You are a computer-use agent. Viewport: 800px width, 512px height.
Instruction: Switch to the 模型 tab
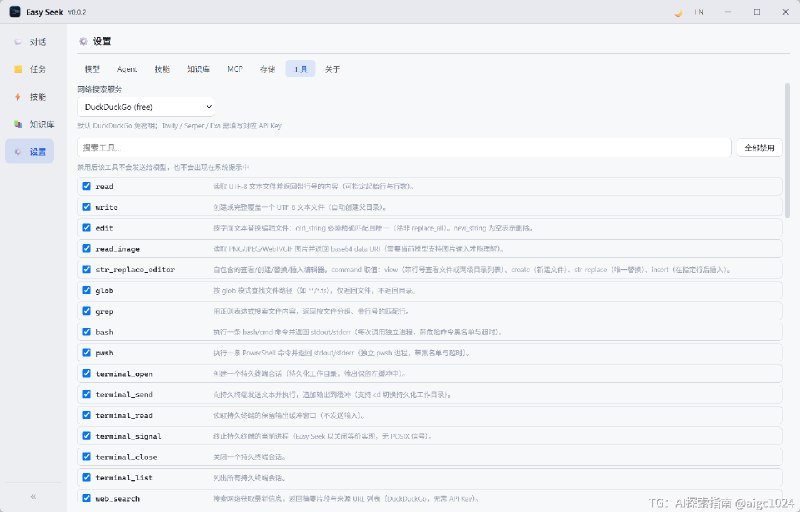[92, 69]
